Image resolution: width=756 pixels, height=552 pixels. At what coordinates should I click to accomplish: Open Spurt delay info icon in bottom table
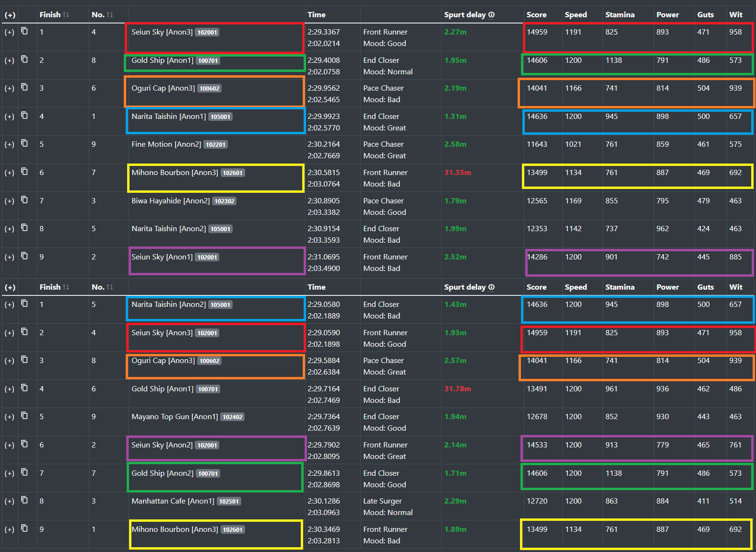click(491, 287)
